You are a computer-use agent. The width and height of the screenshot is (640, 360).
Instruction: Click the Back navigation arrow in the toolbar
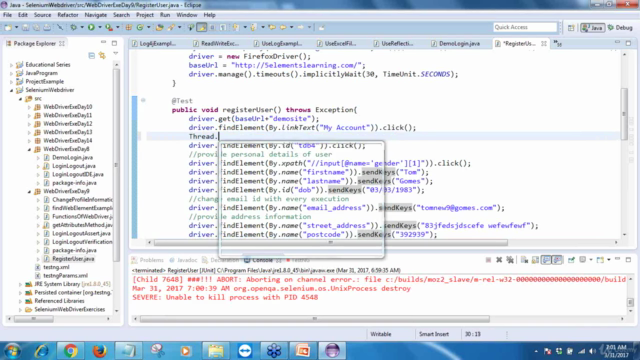tap(283, 27)
